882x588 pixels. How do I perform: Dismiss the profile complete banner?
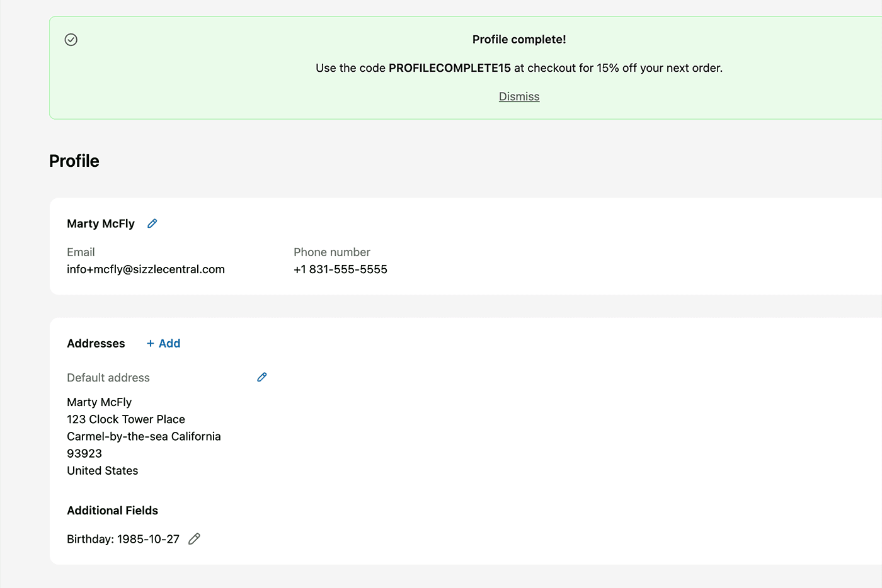(519, 96)
